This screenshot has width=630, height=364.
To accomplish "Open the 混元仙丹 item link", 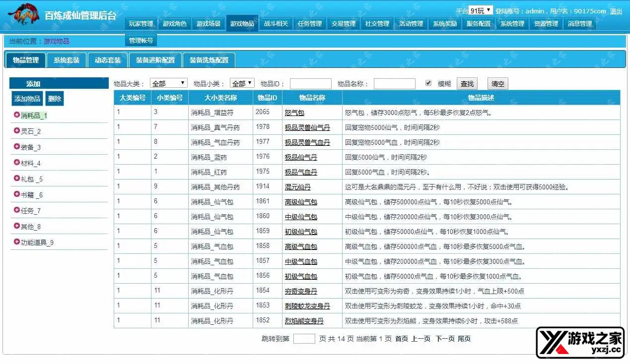I will point(298,187).
